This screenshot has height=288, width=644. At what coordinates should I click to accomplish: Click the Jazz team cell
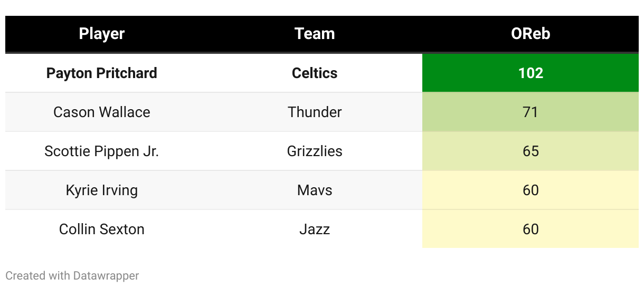(315, 229)
